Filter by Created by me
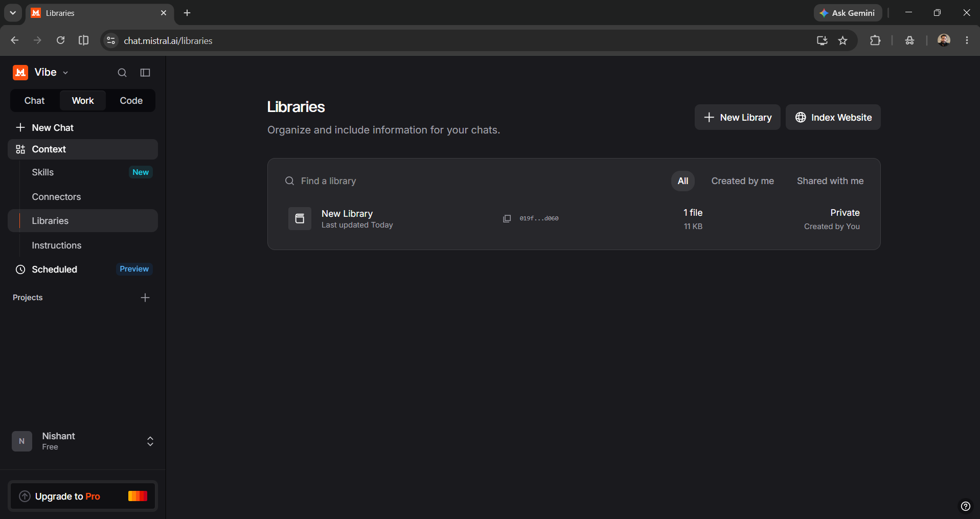Viewport: 980px width, 519px height. 742,181
